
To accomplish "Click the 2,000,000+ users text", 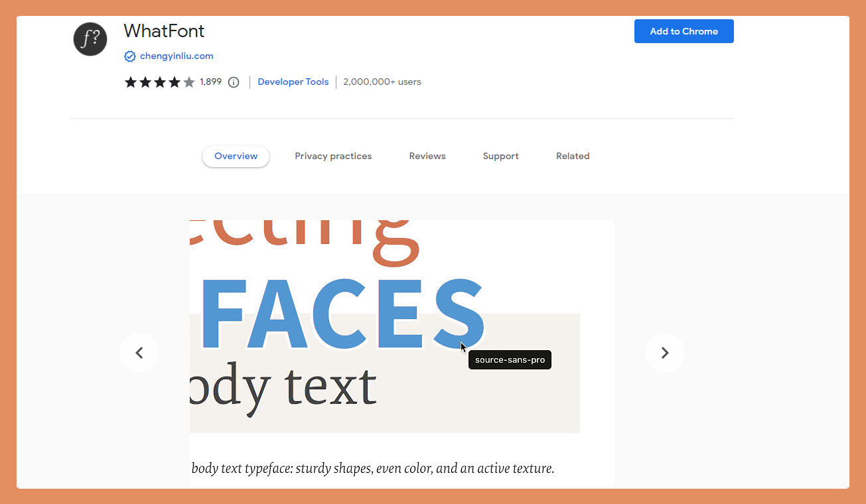I will (x=382, y=82).
